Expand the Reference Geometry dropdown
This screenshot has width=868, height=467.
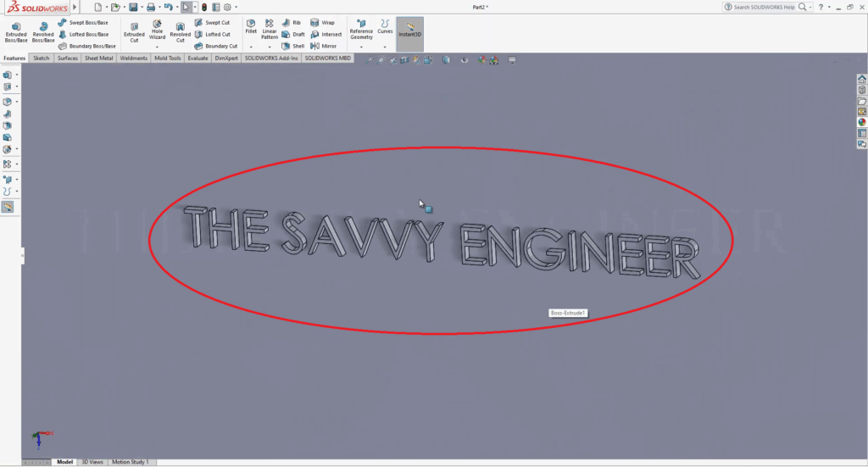click(361, 47)
